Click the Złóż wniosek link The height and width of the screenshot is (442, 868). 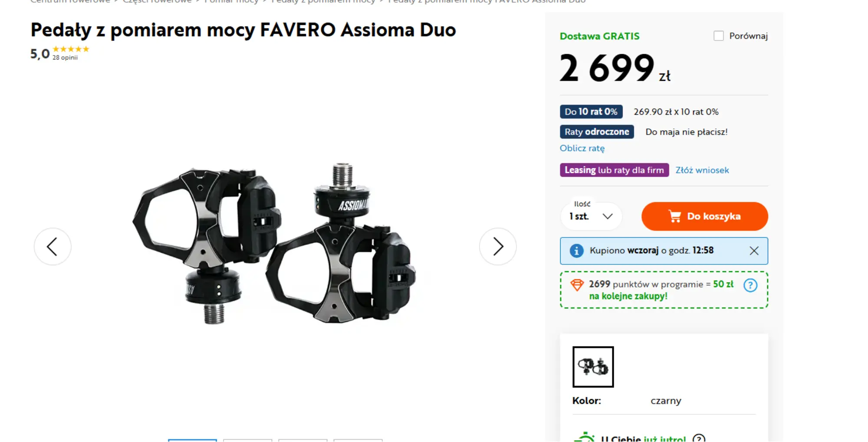click(702, 170)
